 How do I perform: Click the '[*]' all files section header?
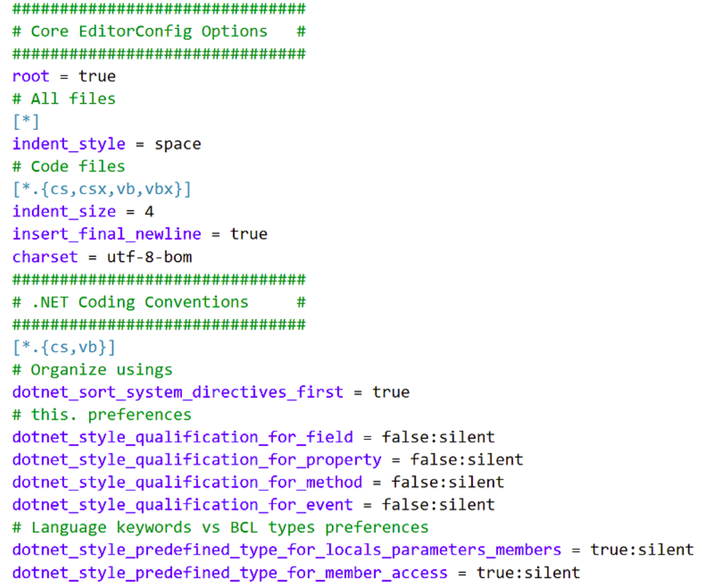tap(26, 121)
